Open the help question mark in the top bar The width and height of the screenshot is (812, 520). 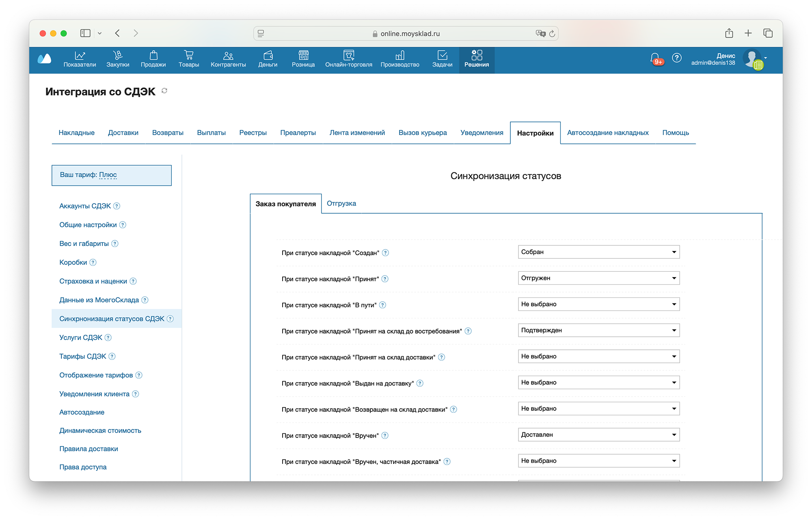click(x=676, y=58)
